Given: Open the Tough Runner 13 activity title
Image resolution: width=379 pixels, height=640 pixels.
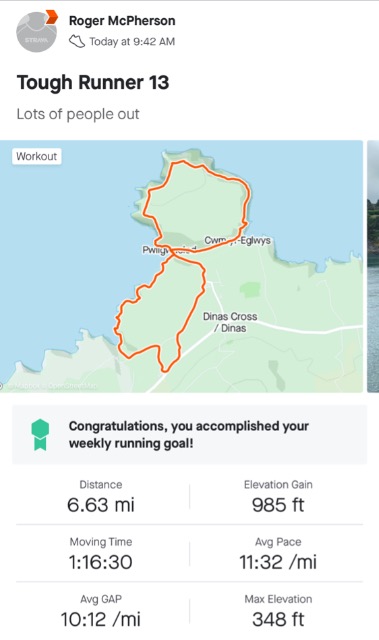Looking at the screenshot, I should [x=93, y=82].
